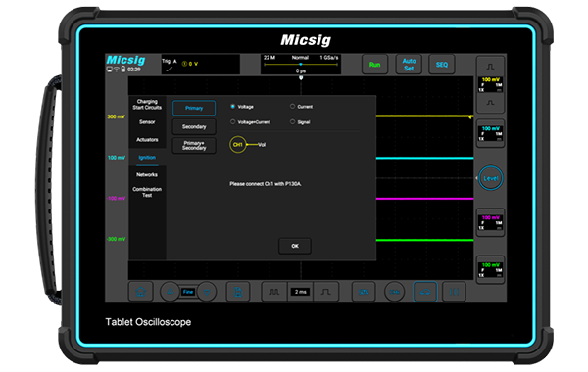Select the 2 ms timebase value

click(301, 292)
